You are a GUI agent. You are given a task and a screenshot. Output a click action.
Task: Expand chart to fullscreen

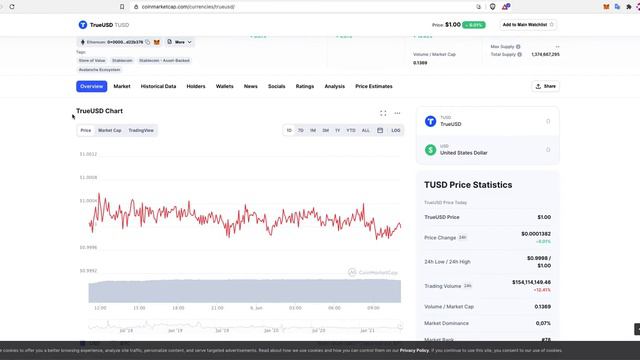[383, 113]
